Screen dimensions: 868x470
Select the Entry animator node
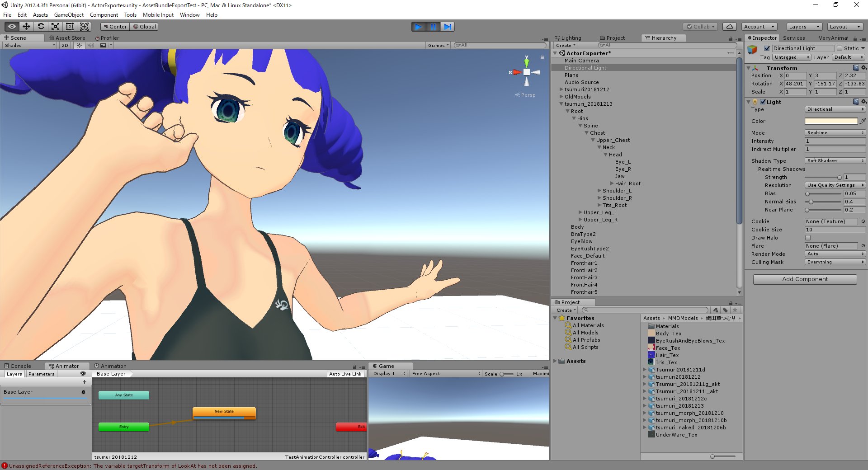point(124,427)
